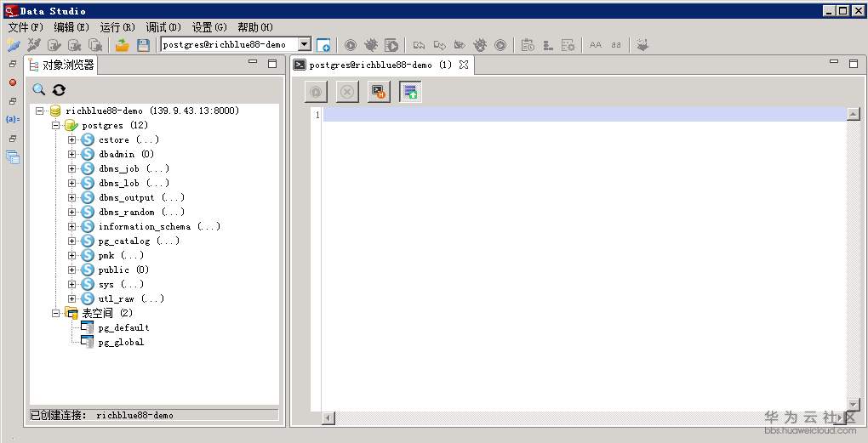Expand the utl_raw schema
The image size is (868, 443).
[x=71, y=298]
